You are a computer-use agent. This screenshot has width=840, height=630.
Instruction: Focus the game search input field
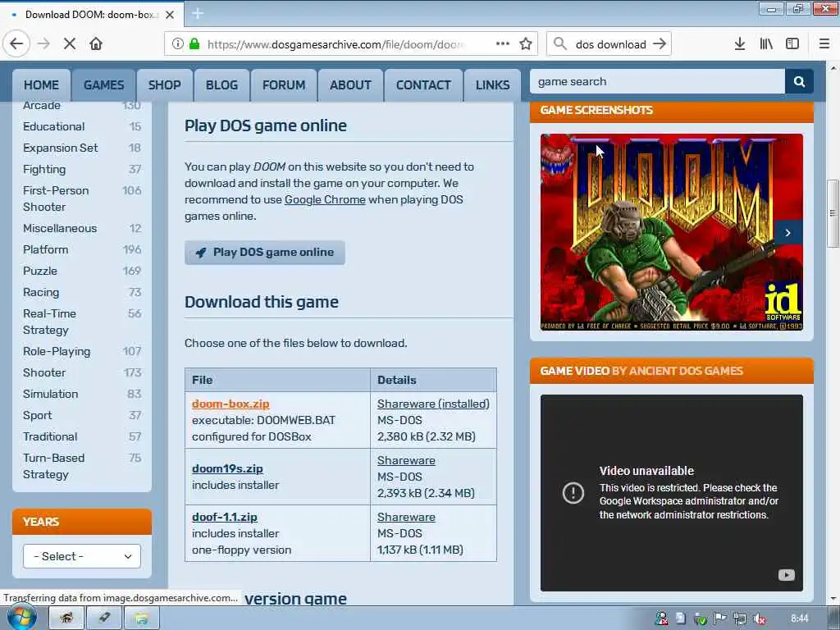tap(657, 81)
